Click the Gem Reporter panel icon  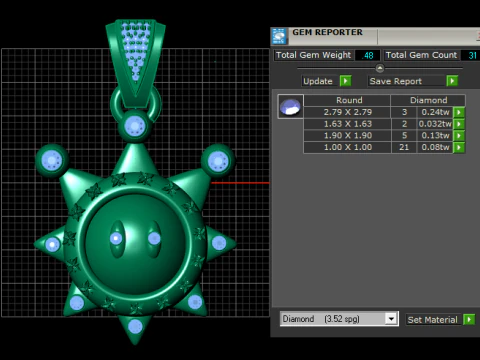pos(279,36)
